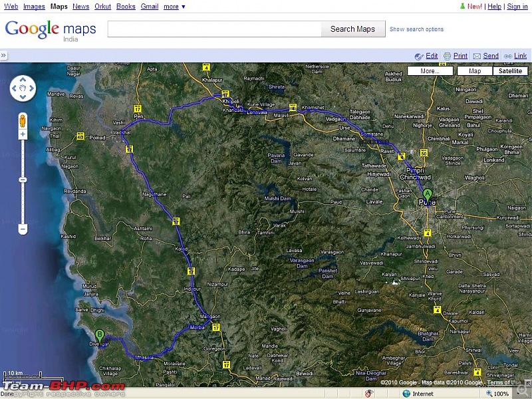Image resolution: width=532 pixels, height=399 pixels.
Task: Click the zoom slider handle
Action: coord(23,180)
